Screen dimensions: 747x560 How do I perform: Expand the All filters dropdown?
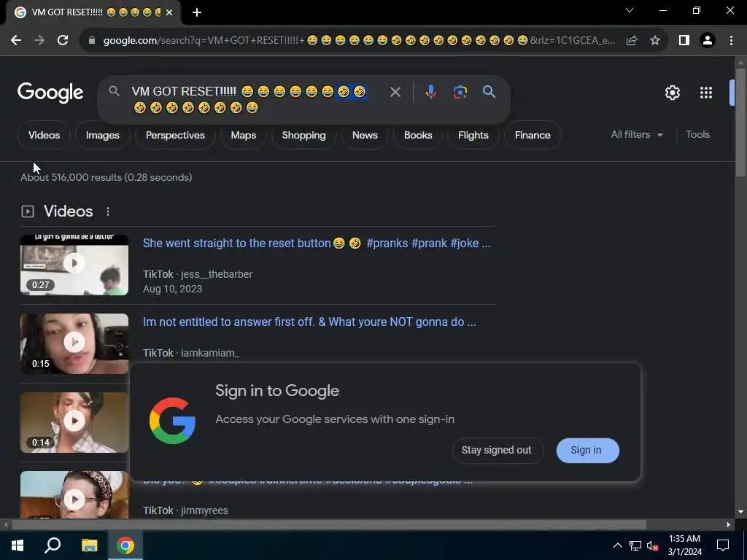(x=637, y=135)
